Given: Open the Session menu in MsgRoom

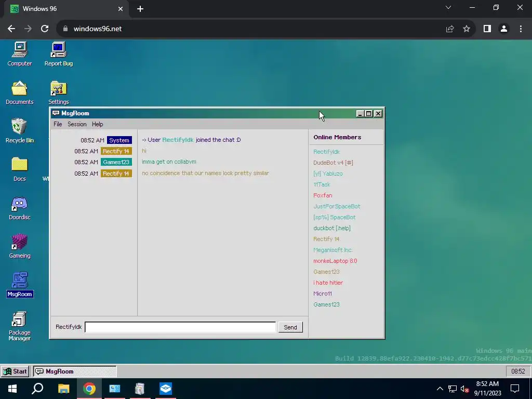Looking at the screenshot, I should [77, 124].
